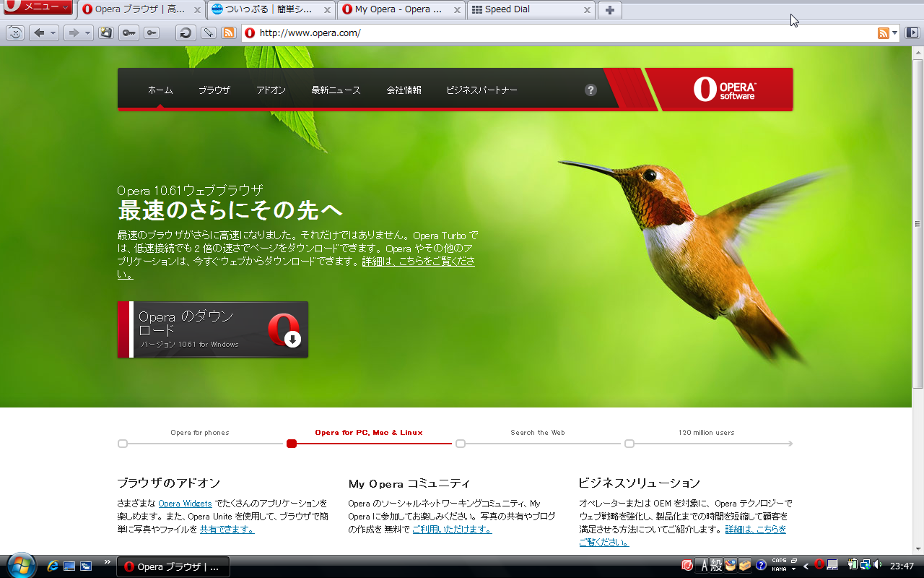
Task: Click the page vertical scrollbar
Action: pyautogui.click(x=918, y=225)
